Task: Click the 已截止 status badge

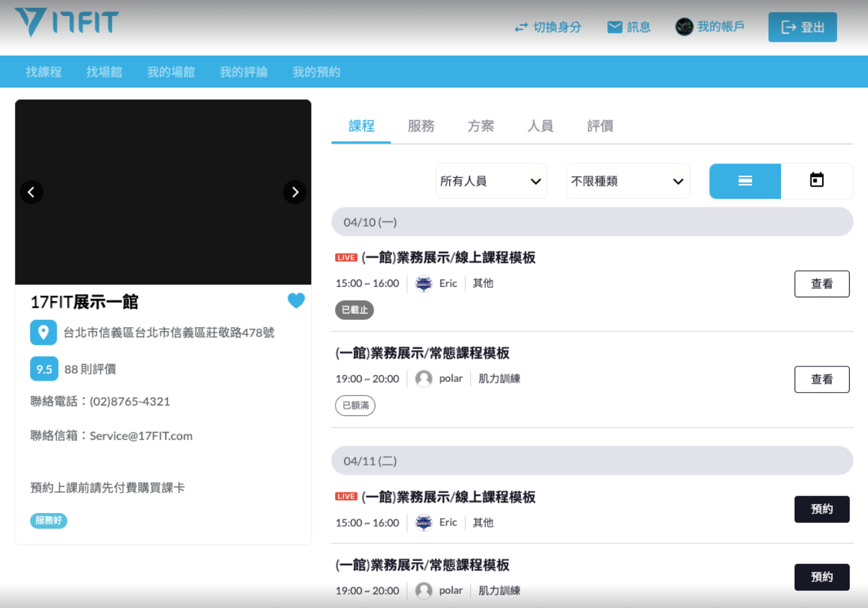Action: click(355, 310)
